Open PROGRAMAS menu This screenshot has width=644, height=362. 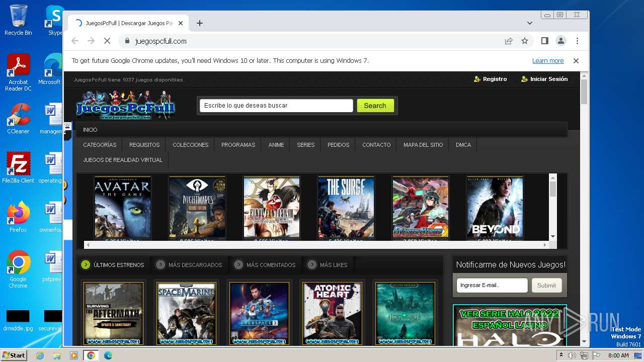pos(238,145)
